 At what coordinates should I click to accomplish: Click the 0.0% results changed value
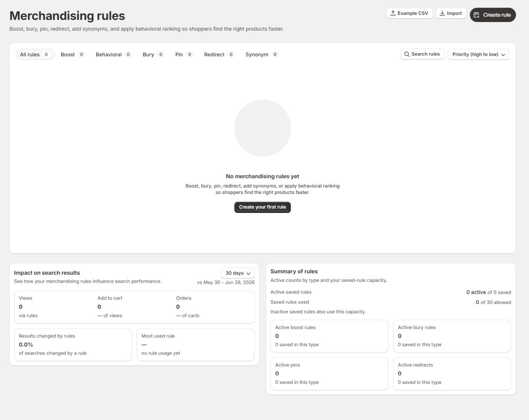pos(26,344)
